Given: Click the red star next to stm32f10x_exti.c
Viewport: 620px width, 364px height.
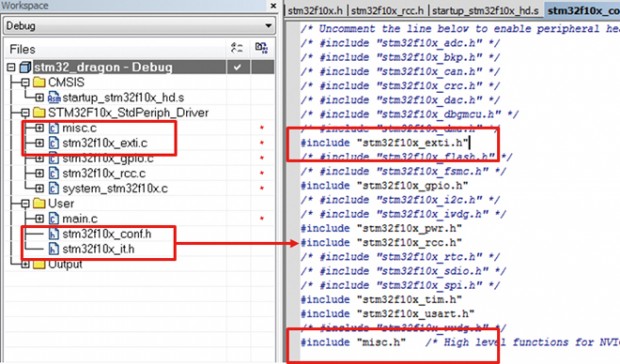Looking at the screenshot, I should click(x=262, y=143).
